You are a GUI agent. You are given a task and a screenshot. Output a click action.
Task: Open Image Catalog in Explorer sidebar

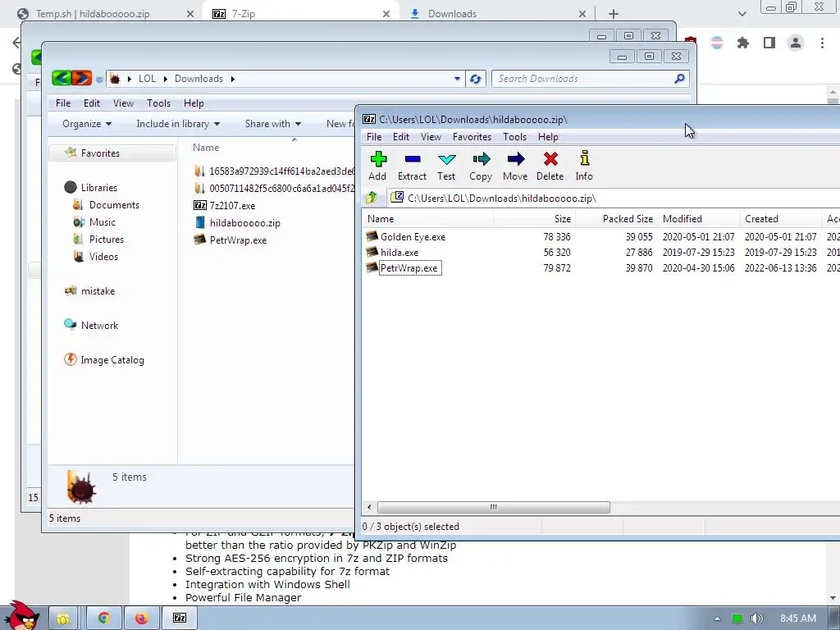(x=112, y=360)
